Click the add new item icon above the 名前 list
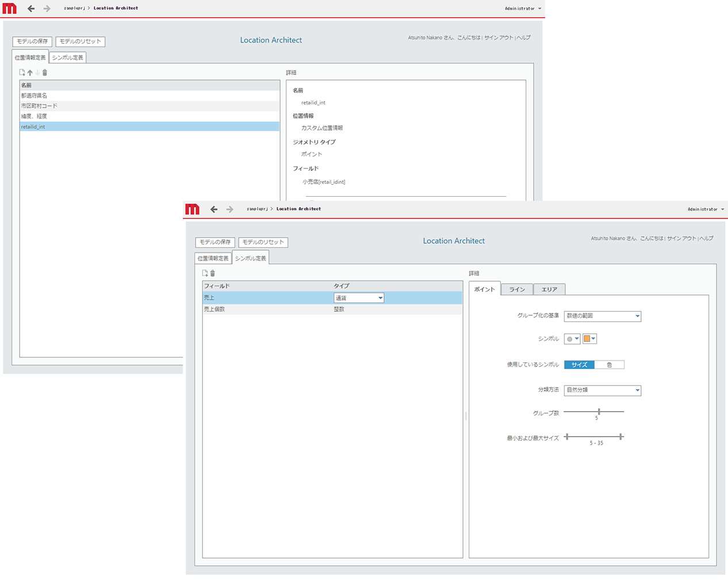This screenshot has height=585, width=728. [x=22, y=72]
